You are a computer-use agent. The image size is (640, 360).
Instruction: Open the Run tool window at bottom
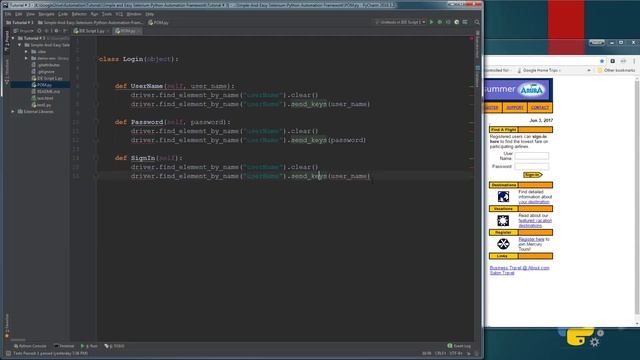coord(89,346)
